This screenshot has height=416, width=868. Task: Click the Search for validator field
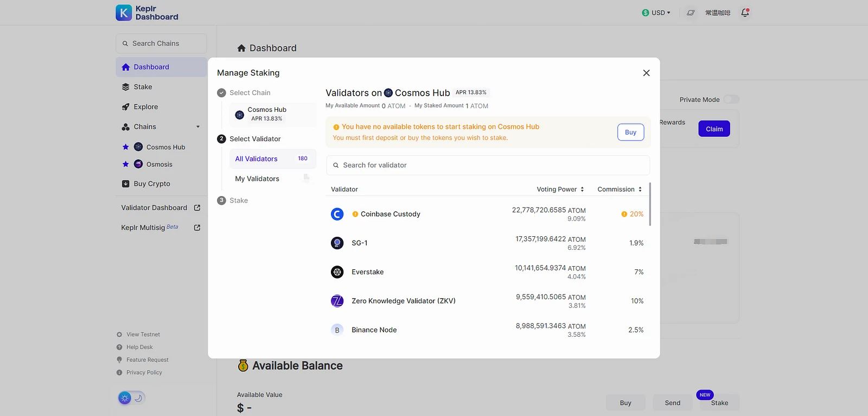(x=488, y=165)
